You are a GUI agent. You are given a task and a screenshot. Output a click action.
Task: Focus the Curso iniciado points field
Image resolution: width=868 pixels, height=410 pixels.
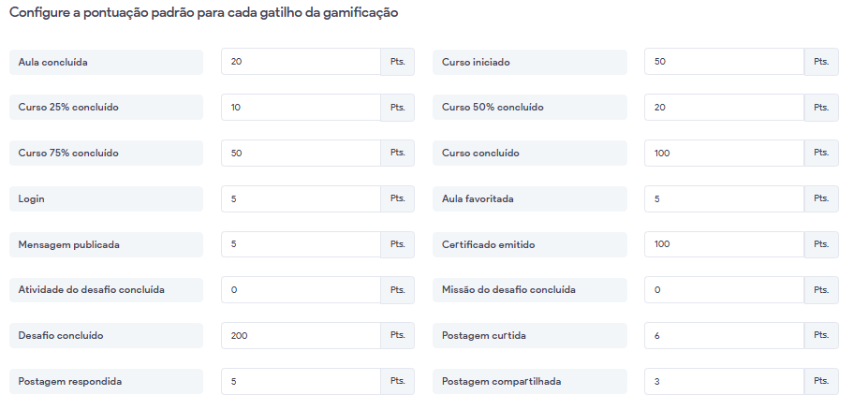pyautogui.click(x=724, y=62)
